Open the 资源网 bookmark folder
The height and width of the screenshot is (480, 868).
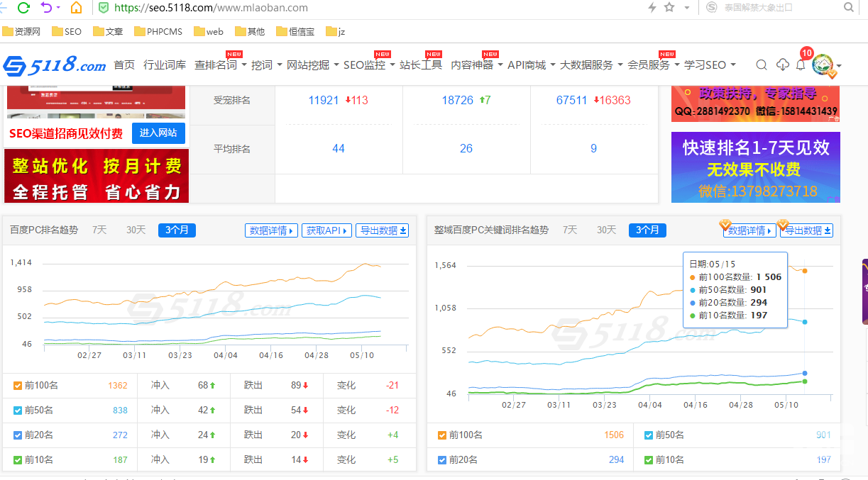point(21,31)
